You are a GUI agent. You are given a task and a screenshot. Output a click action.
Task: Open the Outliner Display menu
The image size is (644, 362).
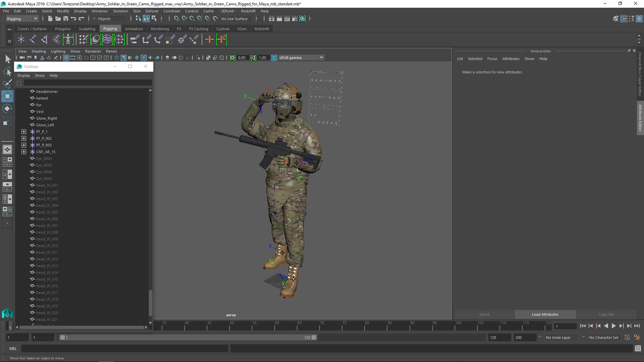pos(23,75)
